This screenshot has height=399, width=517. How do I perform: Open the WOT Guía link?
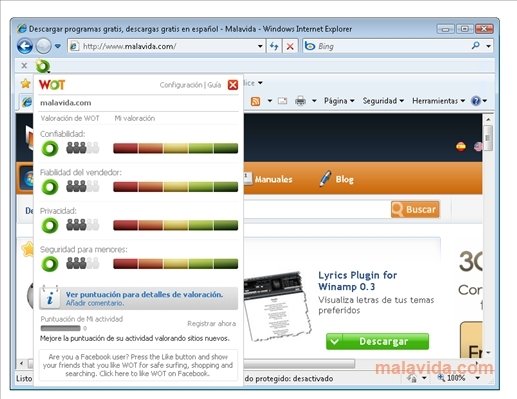pos(214,85)
